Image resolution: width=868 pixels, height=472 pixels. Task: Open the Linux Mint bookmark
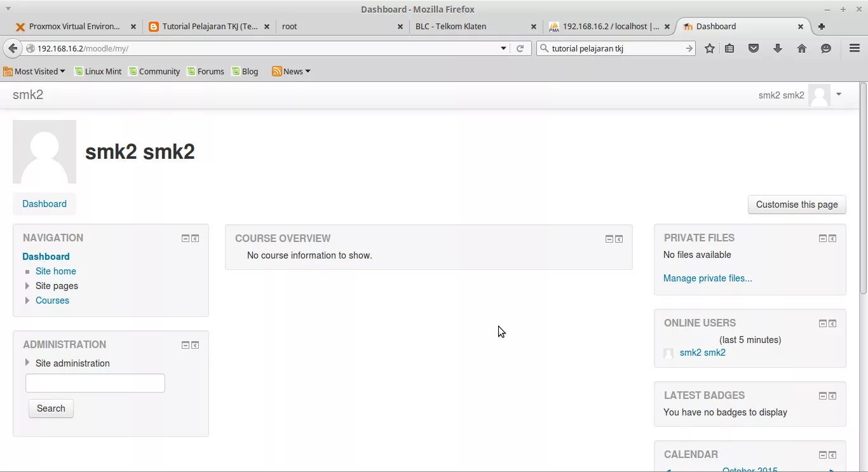(x=98, y=72)
